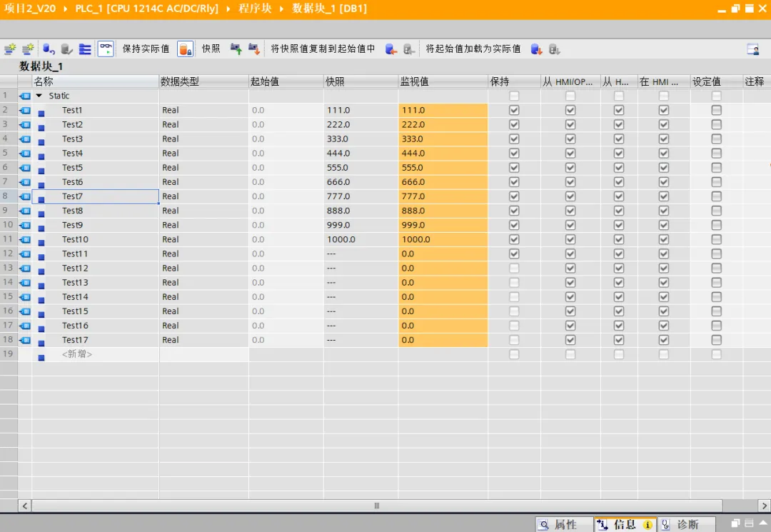Click 将起始值加载为实际值 in the toolbar
The width and height of the screenshot is (771, 532).
473,49
